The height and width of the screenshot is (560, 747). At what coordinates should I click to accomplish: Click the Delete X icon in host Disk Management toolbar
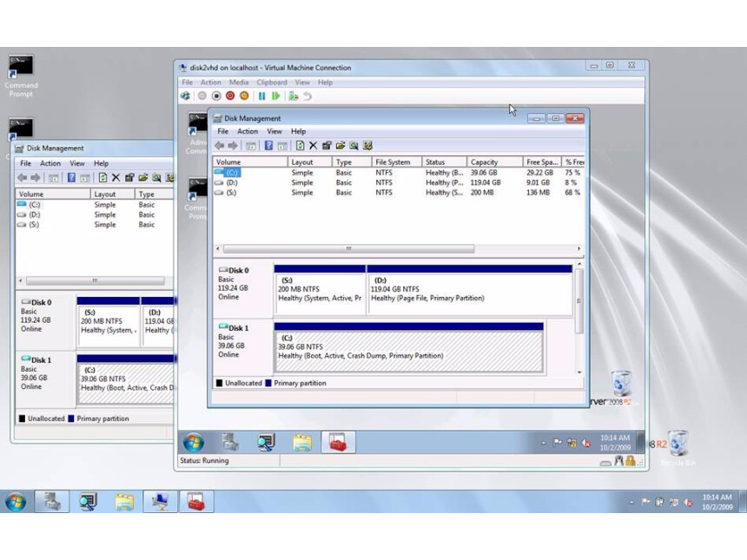click(x=116, y=177)
